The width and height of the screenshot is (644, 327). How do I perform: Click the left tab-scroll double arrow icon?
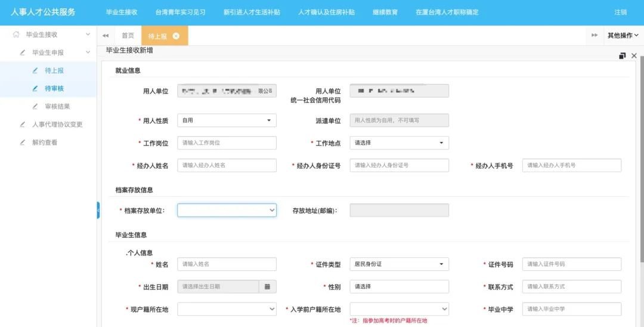106,36
